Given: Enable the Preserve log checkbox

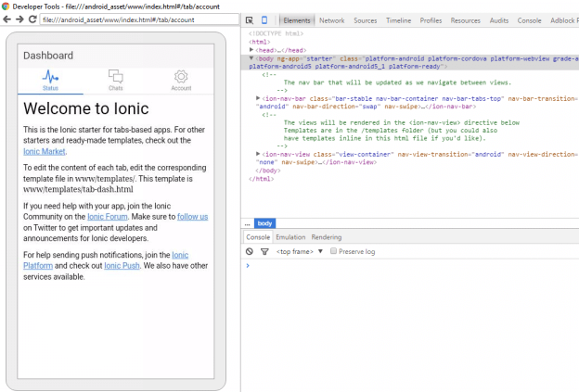Looking at the screenshot, I should click(x=334, y=251).
